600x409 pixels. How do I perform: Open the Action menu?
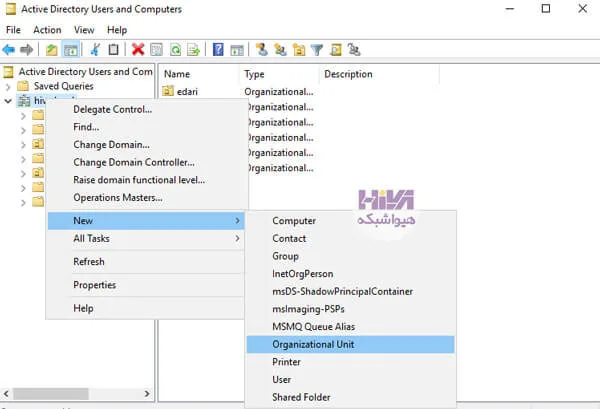click(x=47, y=30)
